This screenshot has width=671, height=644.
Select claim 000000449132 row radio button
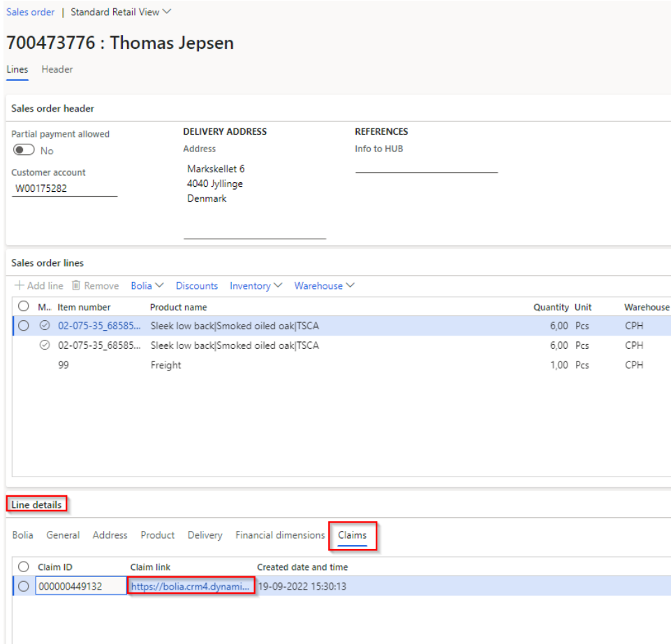point(24,586)
